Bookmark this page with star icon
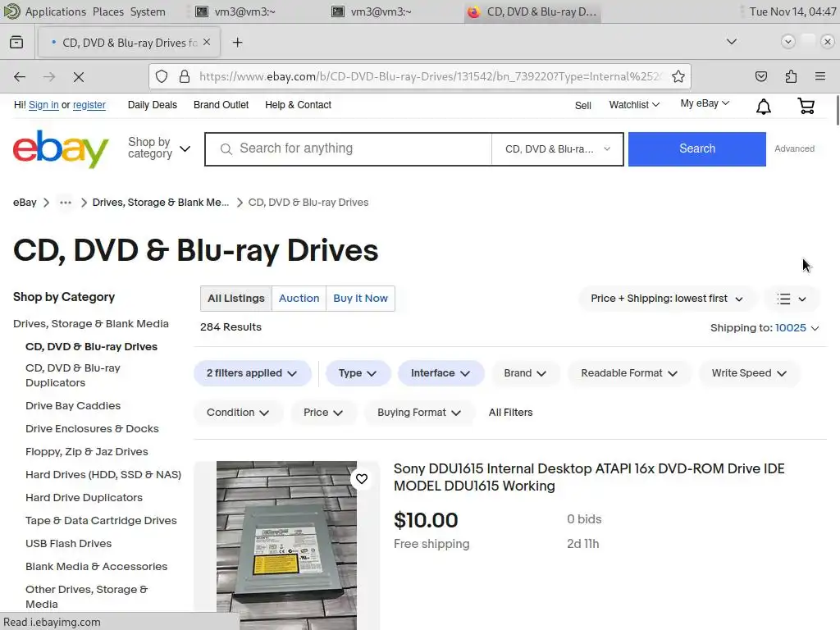This screenshot has width=840, height=630. click(x=678, y=76)
